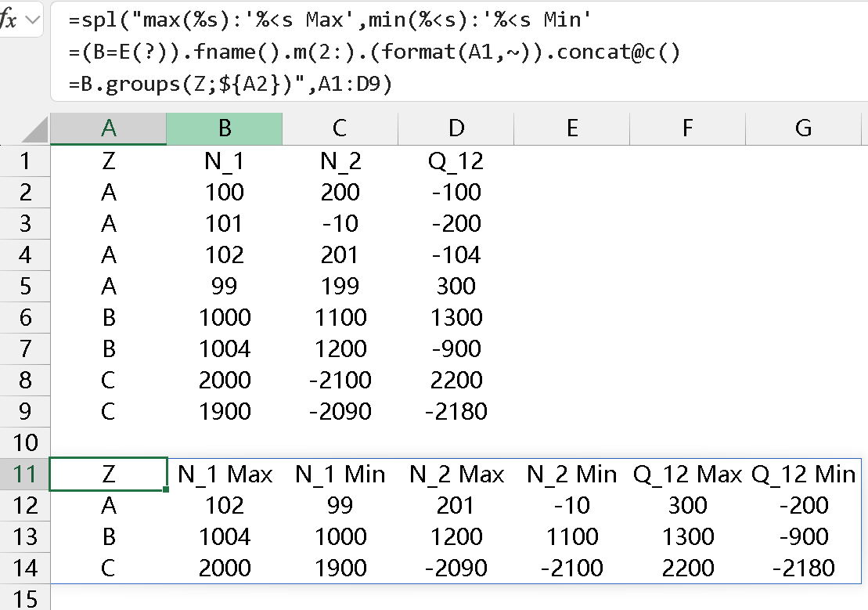Select the Q_12 Min result header cell
This screenshot has height=610, width=868.
(x=803, y=474)
